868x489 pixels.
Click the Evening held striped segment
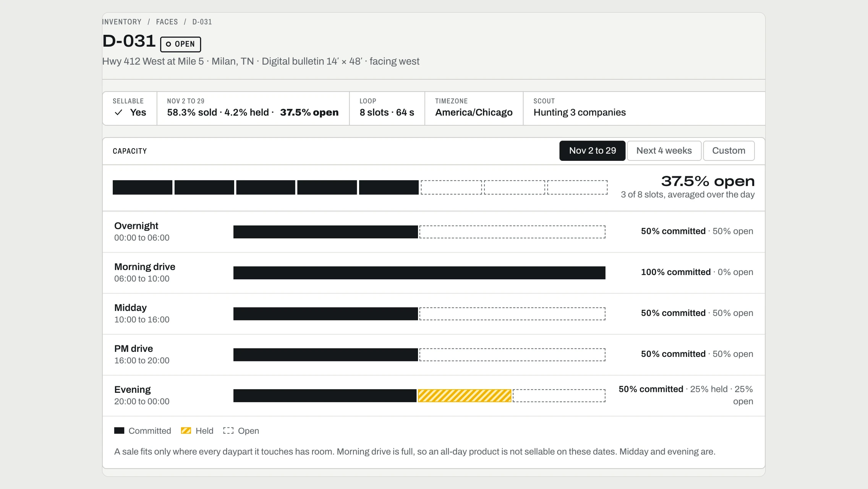[465, 396]
